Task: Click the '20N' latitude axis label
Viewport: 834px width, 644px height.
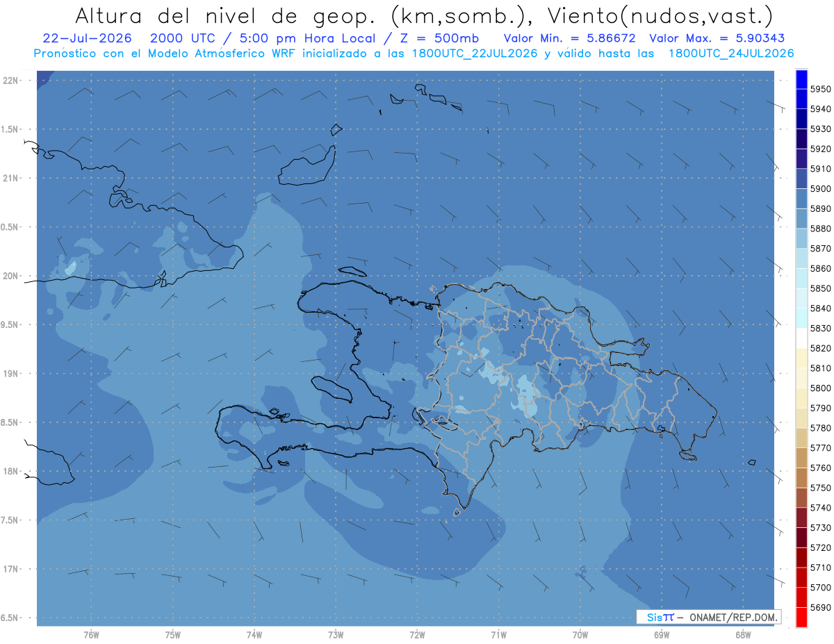Action: tap(10, 276)
